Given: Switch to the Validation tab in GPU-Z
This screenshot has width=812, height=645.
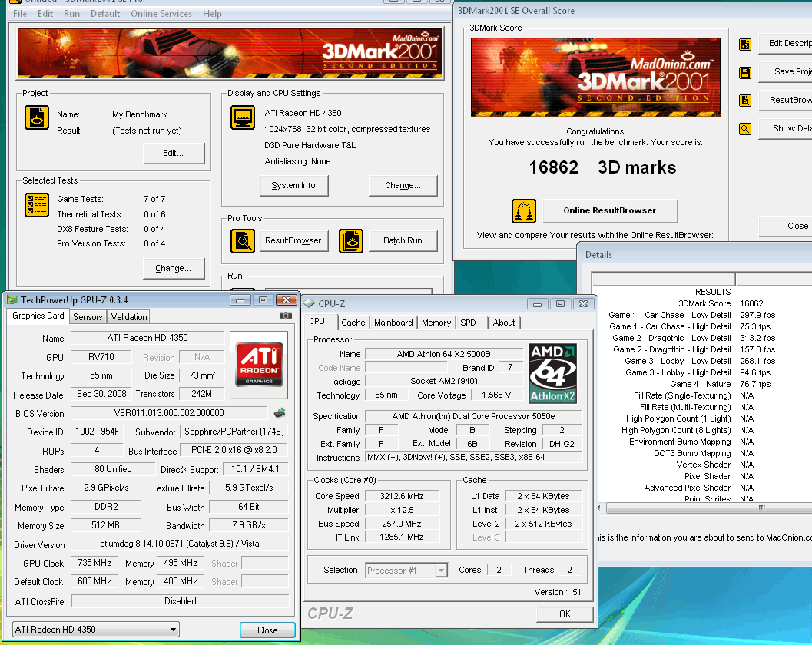Looking at the screenshot, I should 129,317.
